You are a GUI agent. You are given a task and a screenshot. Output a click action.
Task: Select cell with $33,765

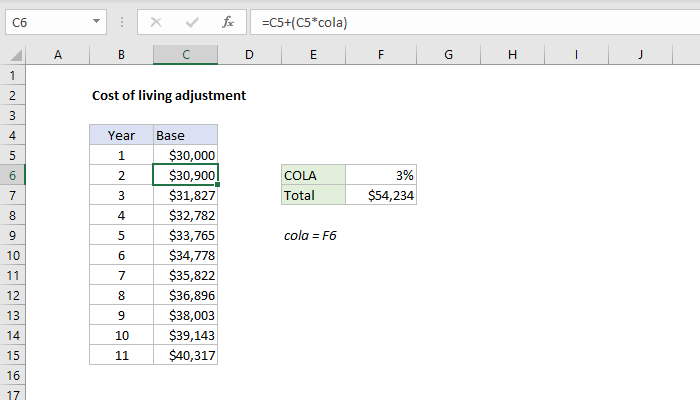[x=185, y=235]
